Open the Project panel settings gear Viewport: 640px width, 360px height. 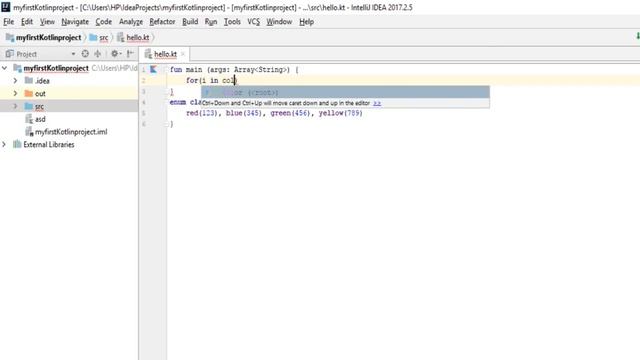[115, 53]
